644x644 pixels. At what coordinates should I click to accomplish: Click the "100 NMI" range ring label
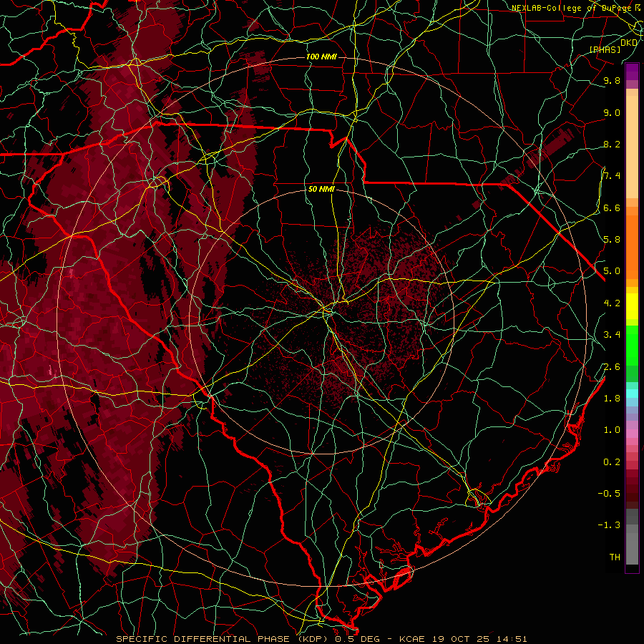click(x=321, y=57)
